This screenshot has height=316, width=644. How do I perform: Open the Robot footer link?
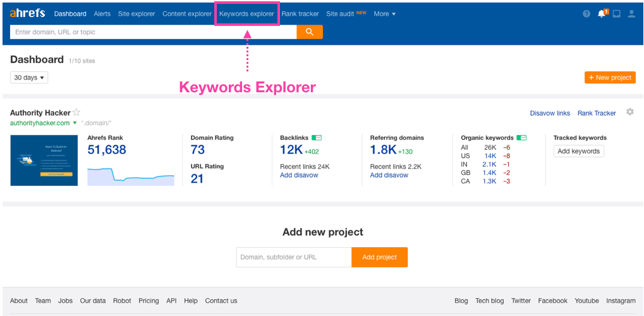point(122,301)
